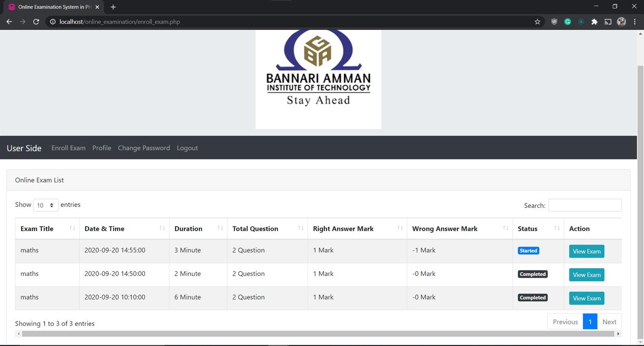The image size is (644, 346).
Task: Open the media cast control icon
Action: coord(608,21)
